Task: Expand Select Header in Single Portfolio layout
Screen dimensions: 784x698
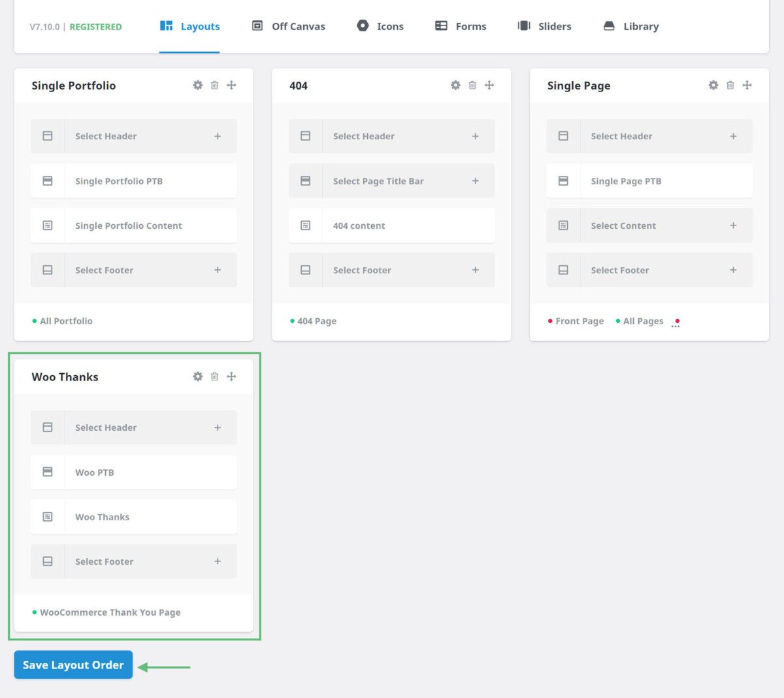Action: coord(218,136)
